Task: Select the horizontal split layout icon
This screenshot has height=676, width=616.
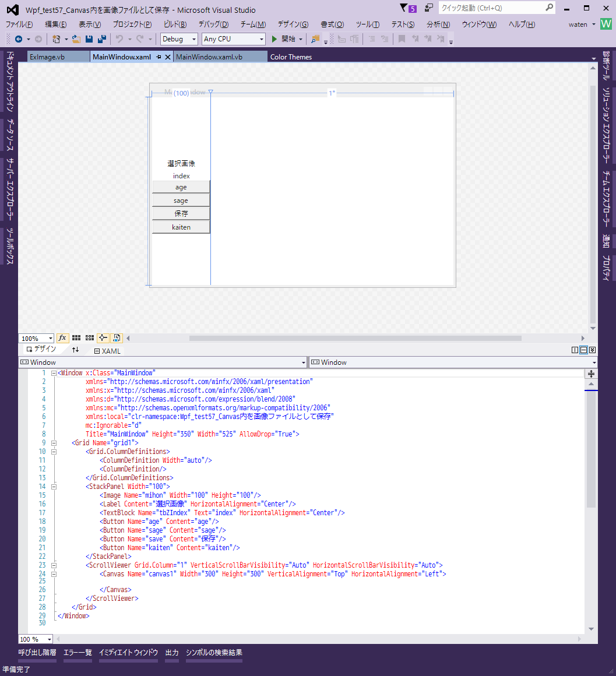Action: [x=583, y=350]
